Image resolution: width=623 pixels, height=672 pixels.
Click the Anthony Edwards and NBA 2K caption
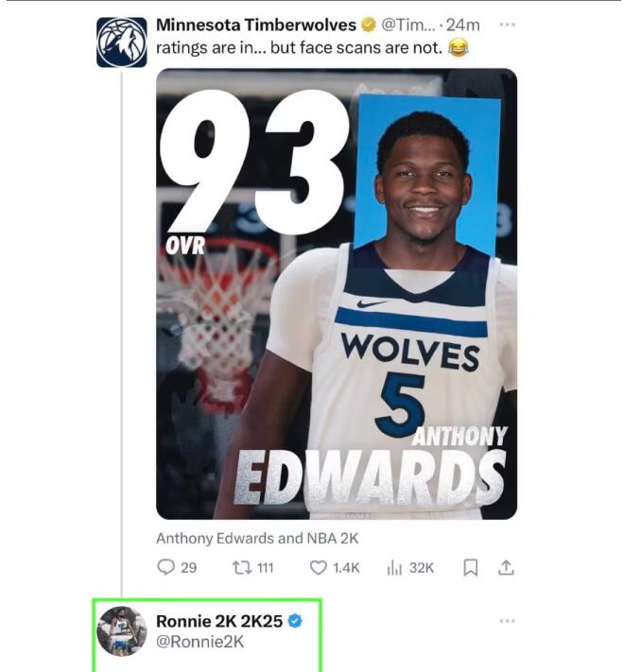tap(257, 539)
